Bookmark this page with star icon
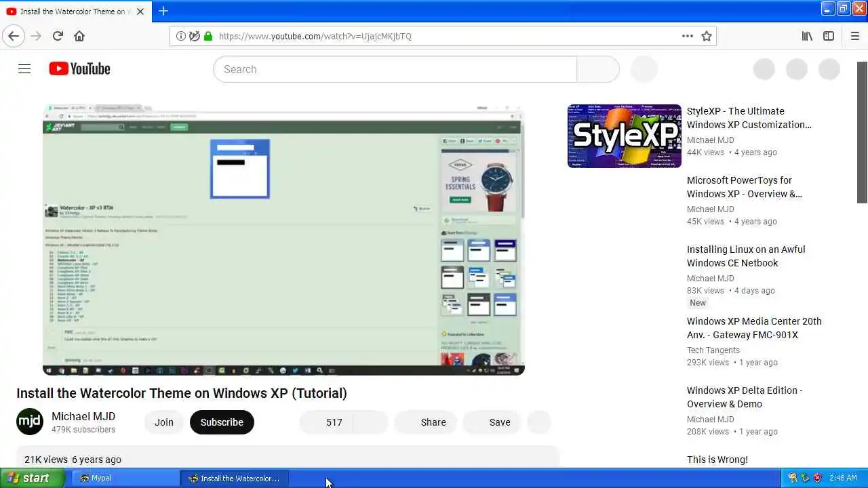Image resolution: width=868 pixels, height=488 pixels. point(707,36)
